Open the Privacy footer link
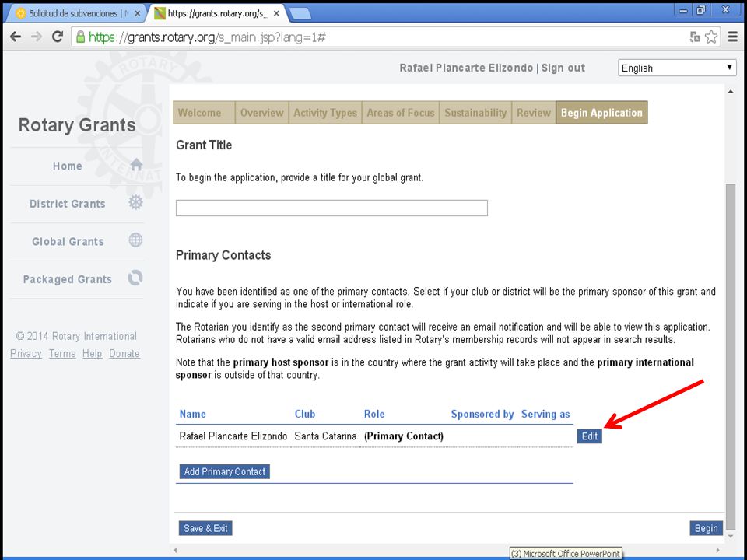The width and height of the screenshot is (747, 560). (26, 354)
